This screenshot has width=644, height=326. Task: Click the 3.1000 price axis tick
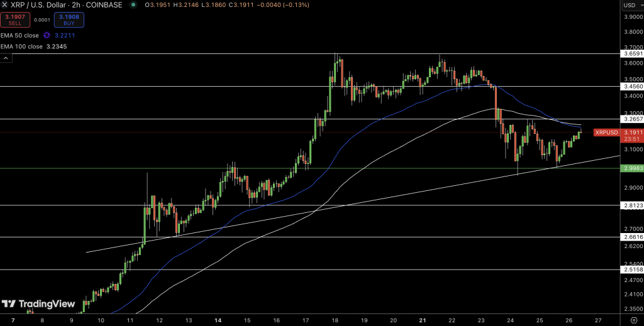633,149
